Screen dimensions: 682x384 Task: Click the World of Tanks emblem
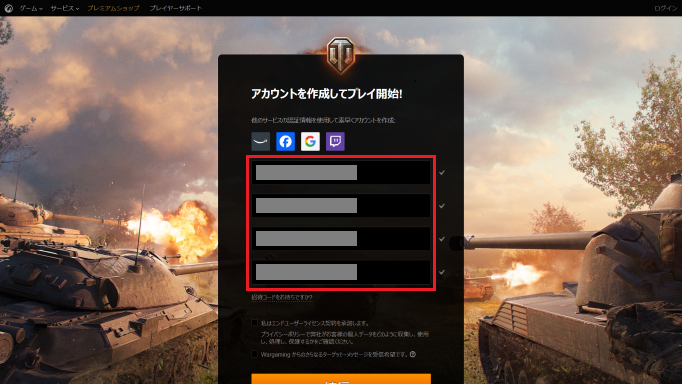click(x=341, y=54)
